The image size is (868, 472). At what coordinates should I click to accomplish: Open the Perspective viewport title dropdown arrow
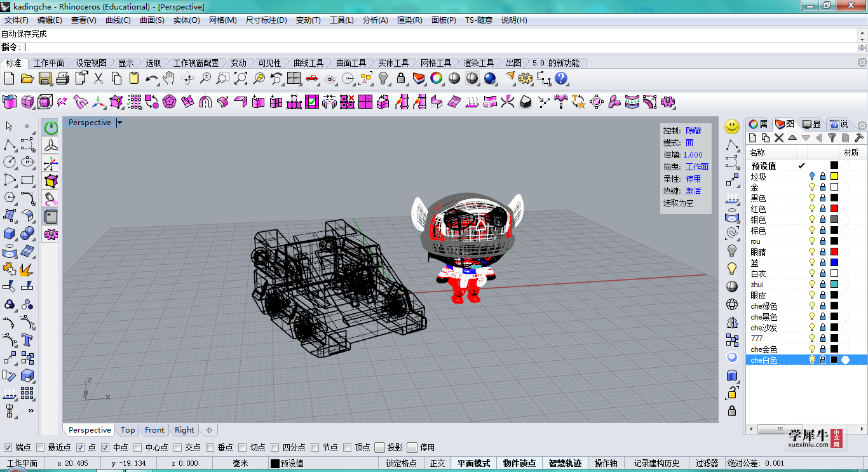(119, 123)
